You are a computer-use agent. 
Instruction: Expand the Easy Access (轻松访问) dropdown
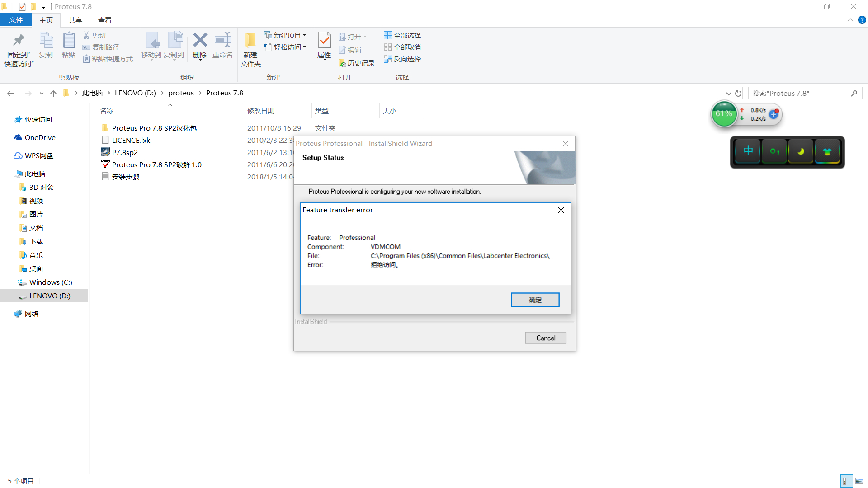click(305, 47)
